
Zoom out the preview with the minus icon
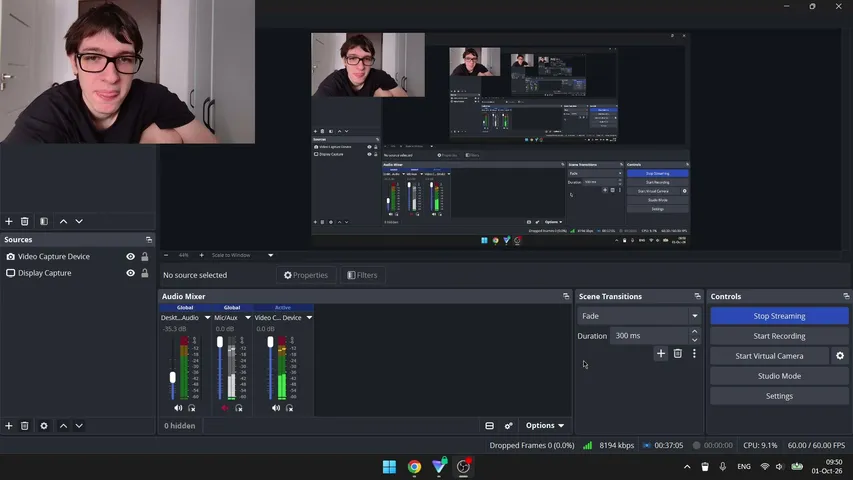point(166,255)
